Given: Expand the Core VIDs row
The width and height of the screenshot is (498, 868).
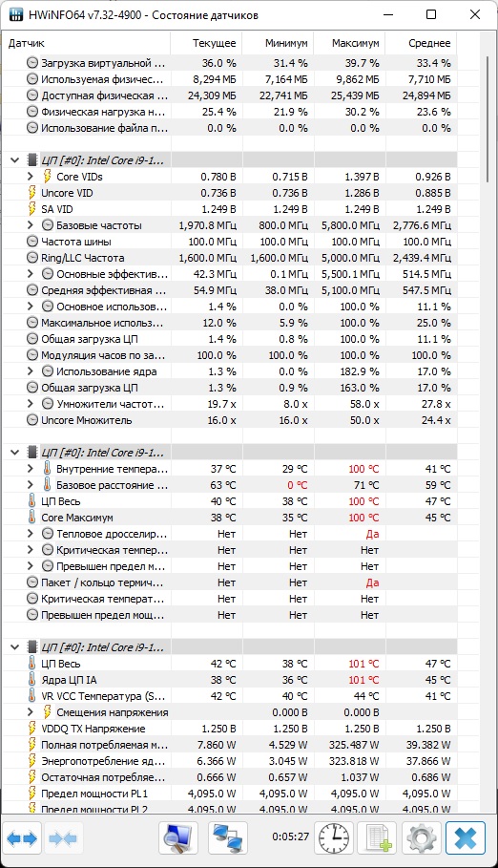Looking at the screenshot, I should [31, 177].
